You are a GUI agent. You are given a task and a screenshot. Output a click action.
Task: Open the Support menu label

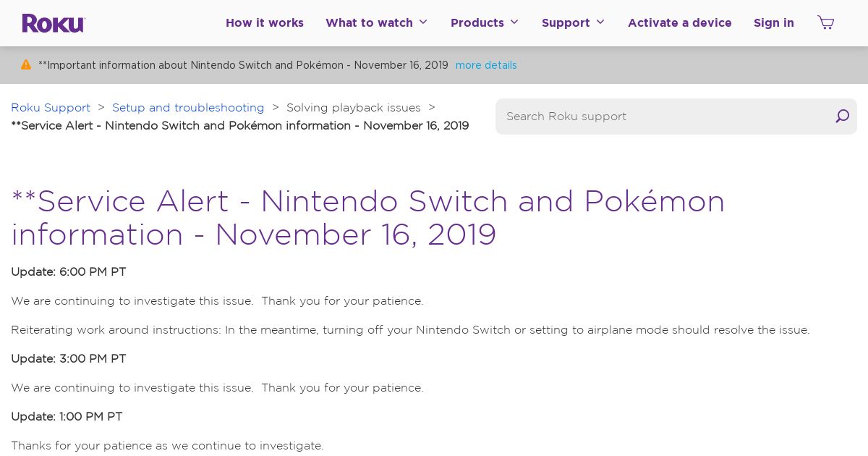(566, 22)
